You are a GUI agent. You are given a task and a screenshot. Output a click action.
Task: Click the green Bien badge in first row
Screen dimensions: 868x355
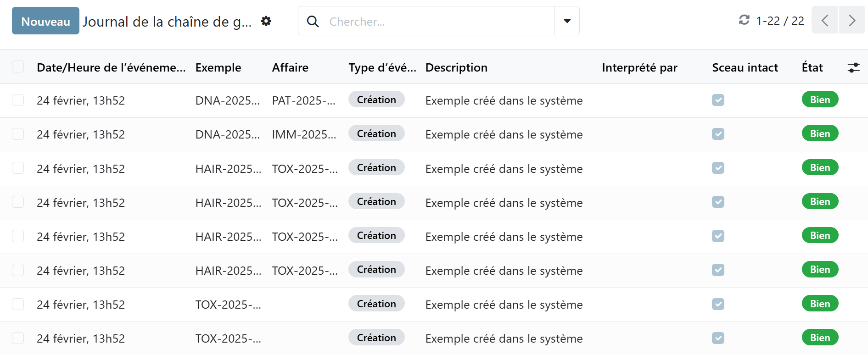(820, 100)
